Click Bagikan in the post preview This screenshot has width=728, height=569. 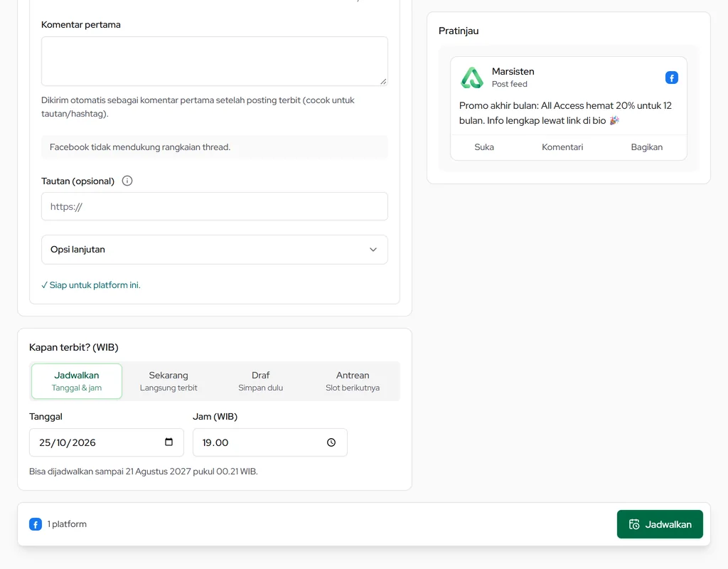[646, 147]
